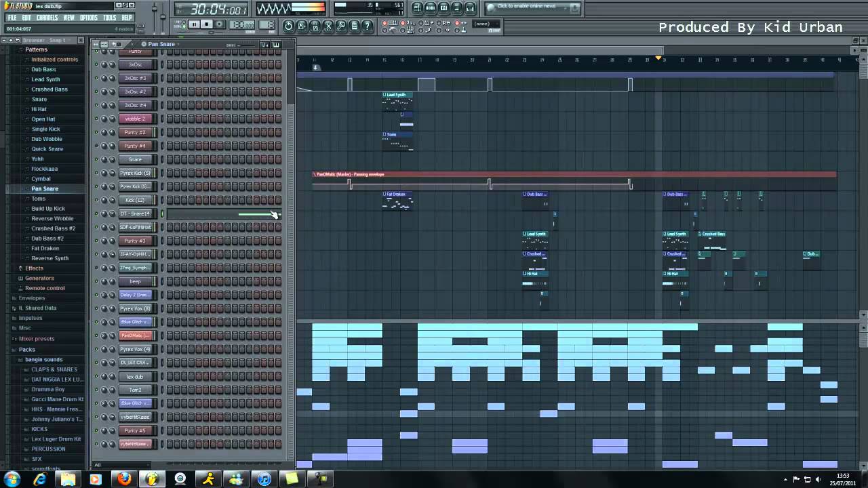868x488 pixels.
Task: Open the FILE menu
Action: pos(12,18)
